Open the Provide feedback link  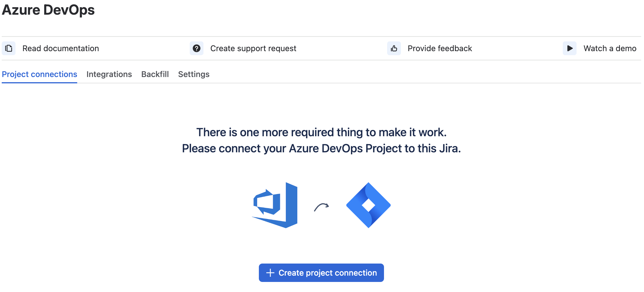click(440, 48)
